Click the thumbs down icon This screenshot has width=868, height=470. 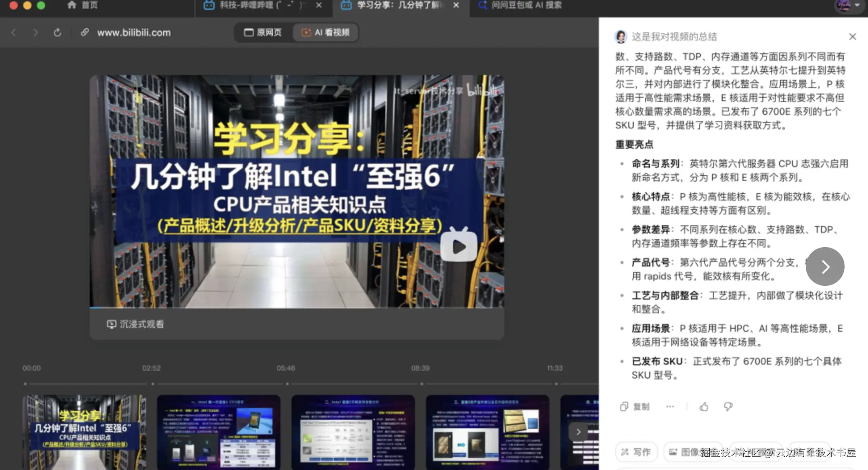(728, 407)
